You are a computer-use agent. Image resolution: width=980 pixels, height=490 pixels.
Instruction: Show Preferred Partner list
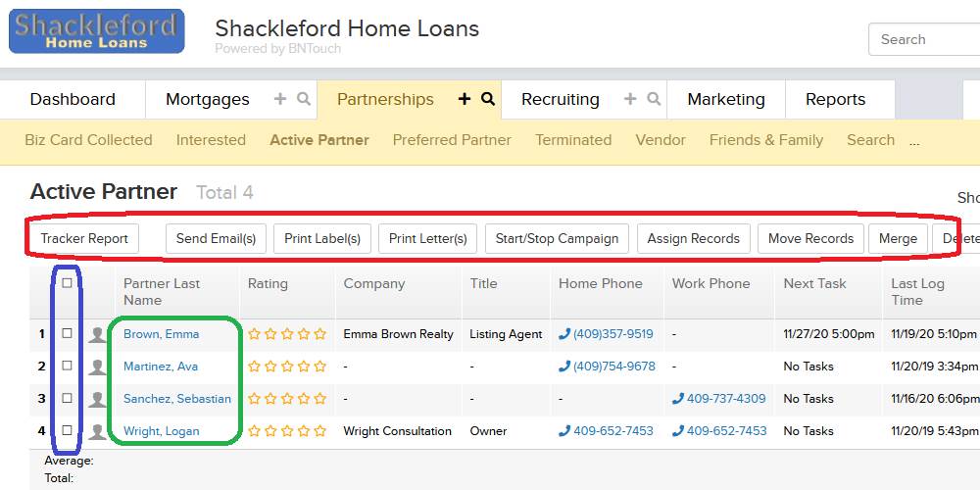pos(452,140)
